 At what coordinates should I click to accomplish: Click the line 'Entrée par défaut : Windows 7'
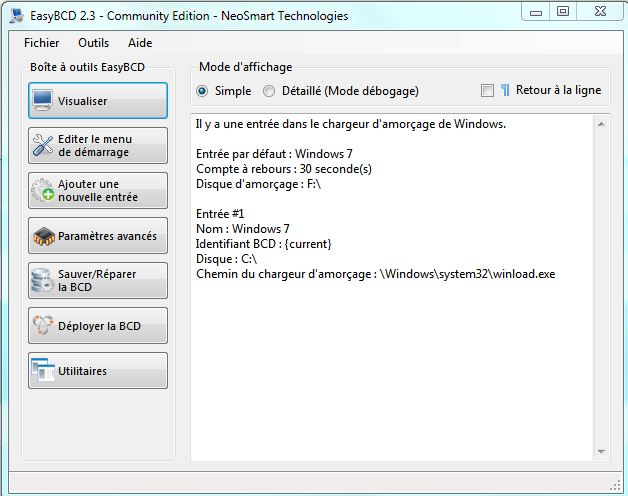[x=274, y=154]
